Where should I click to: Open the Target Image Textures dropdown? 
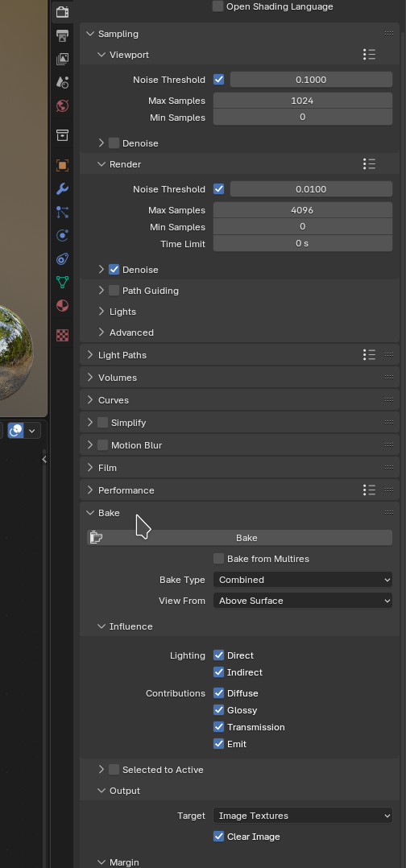pos(303,816)
